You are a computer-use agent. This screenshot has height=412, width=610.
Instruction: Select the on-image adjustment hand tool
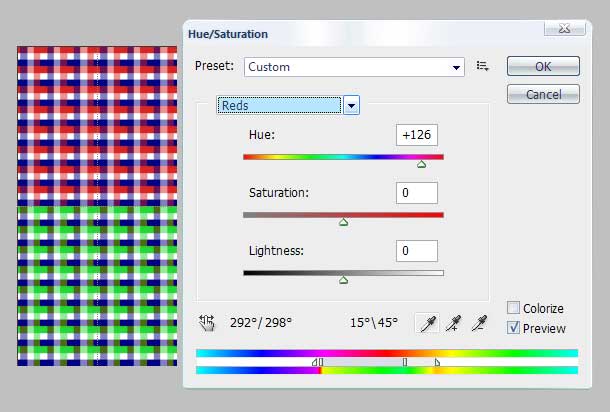pyautogui.click(x=207, y=322)
